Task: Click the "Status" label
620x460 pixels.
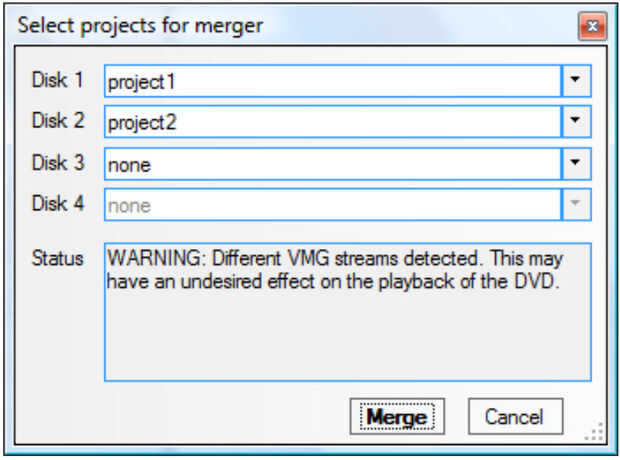Action: point(58,259)
